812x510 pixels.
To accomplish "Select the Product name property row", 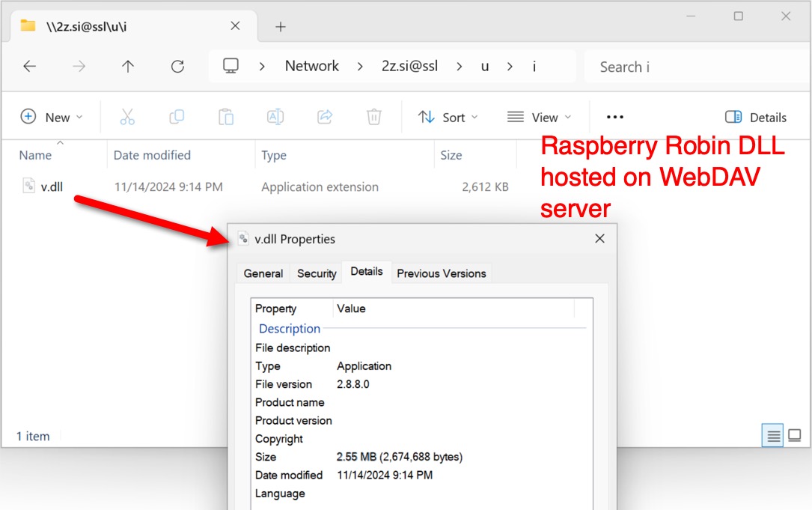I will (421, 402).
